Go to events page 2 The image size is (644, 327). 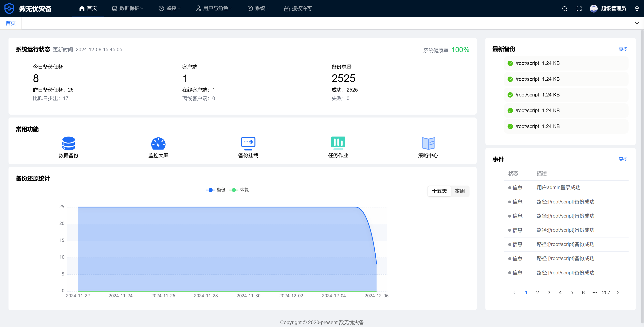(x=538, y=293)
